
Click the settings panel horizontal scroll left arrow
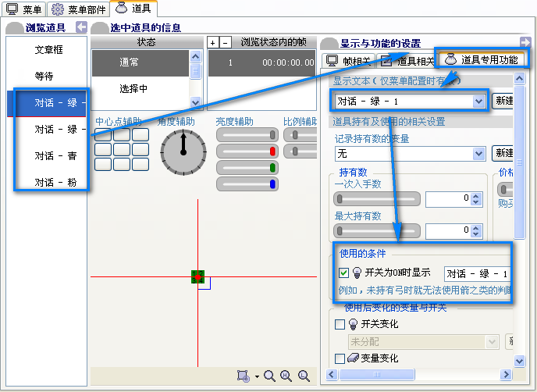331,374
